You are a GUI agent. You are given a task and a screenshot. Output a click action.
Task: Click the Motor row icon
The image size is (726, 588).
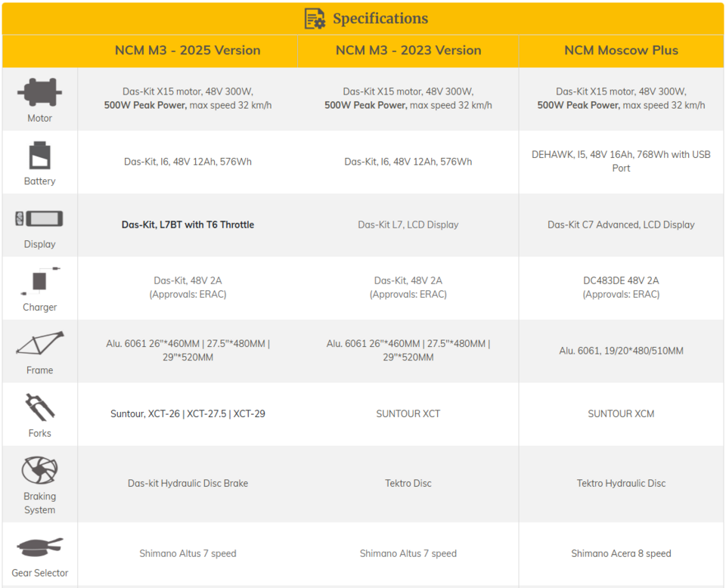point(40,92)
